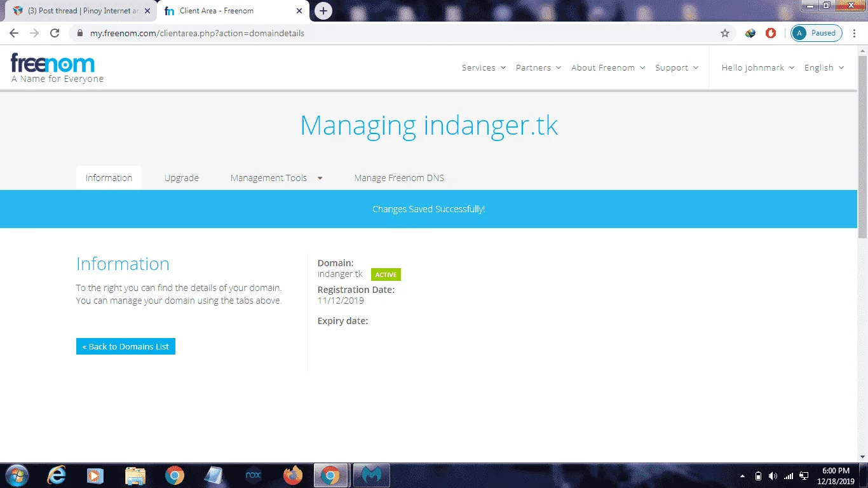Open the red stop-hand ad blocker extension
868x488 pixels.
(x=771, y=33)
